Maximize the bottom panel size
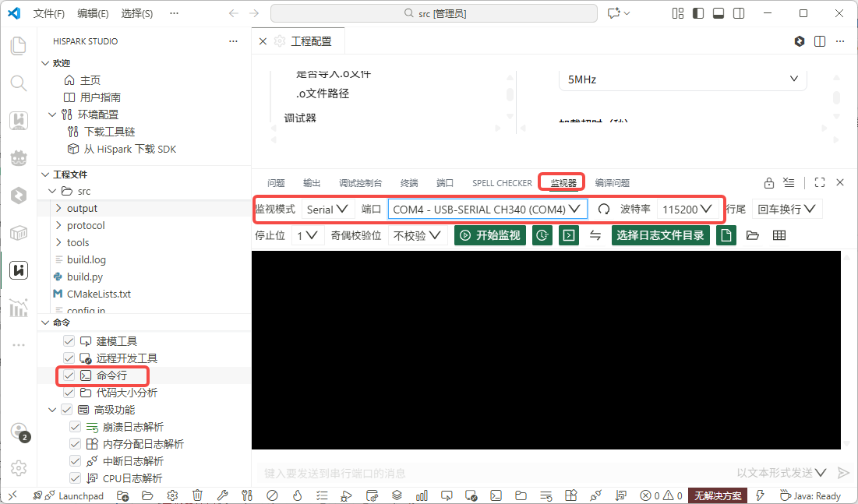Screen dimensions: 858x504 click(820, 182)
